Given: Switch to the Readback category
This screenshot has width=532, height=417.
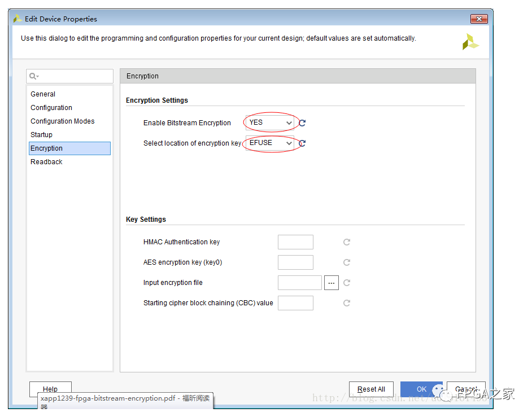Looking at the screenshot, I should [x=69, y=162].
